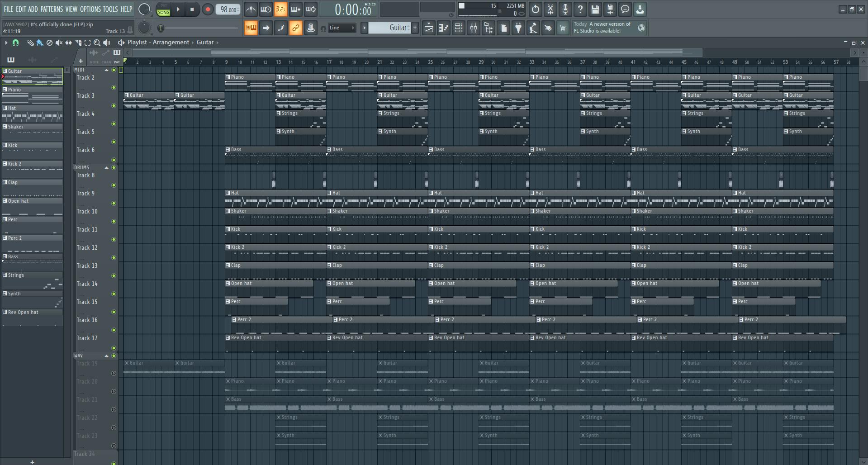The height and width of the screenshot is (465, 868).
Task: Switch the PAT/SONG mode toggle
Action: [163, 9]
